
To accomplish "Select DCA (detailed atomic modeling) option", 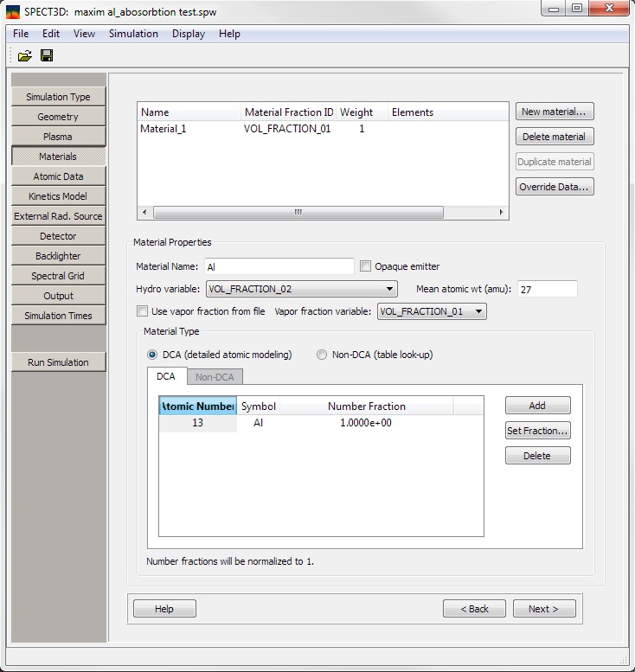I will [152, 355].
